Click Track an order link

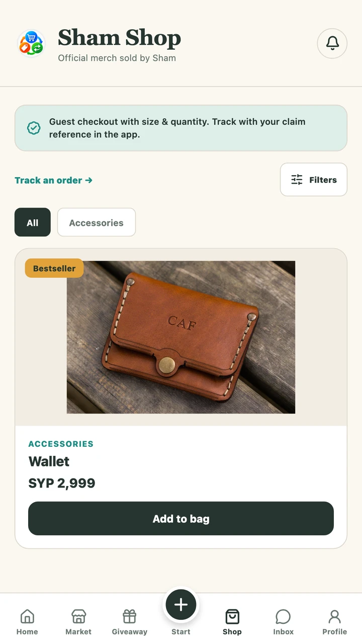tap(54, 180)
